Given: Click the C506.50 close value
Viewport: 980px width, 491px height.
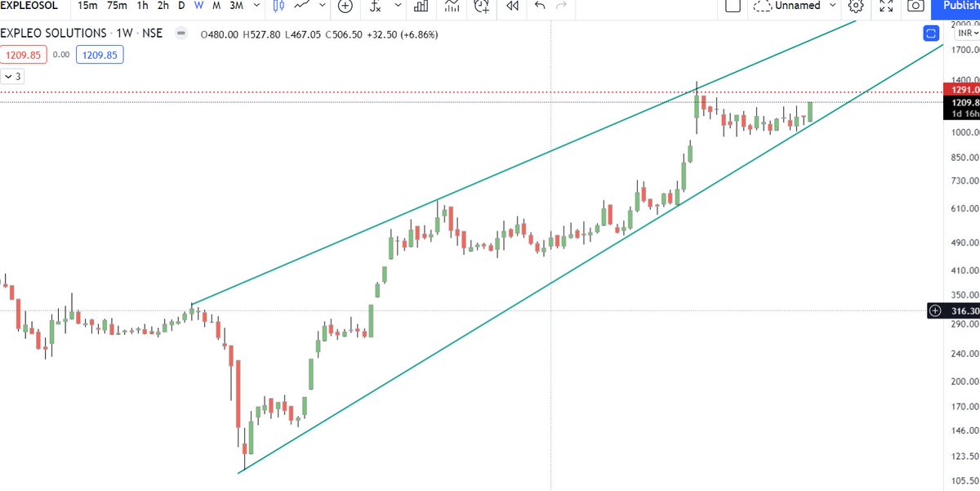Looking at the screenshot, I should click(x=345, y=33).
